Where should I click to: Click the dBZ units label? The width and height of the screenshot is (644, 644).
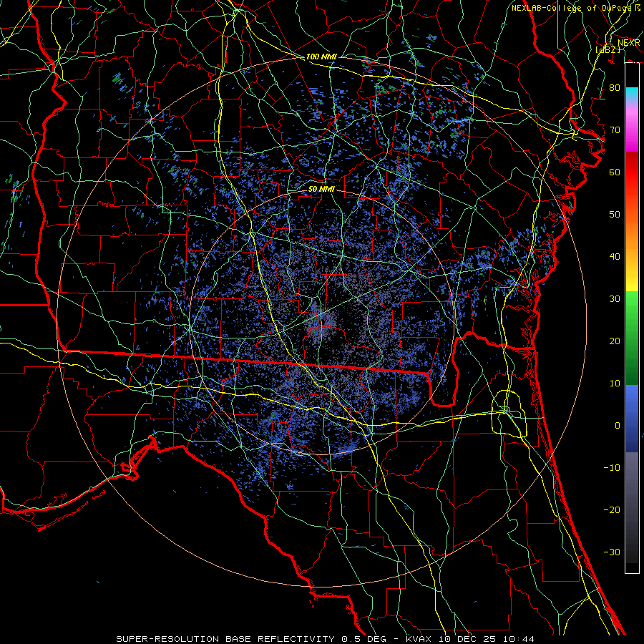coord(608,49)
